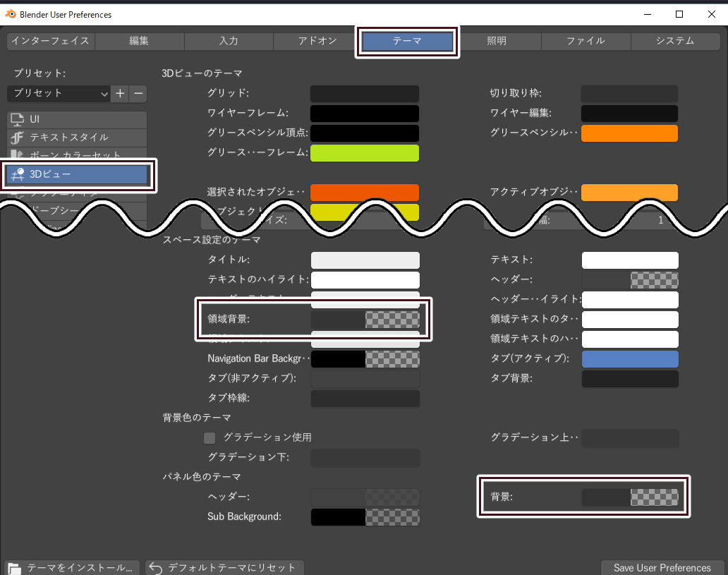Click the 3D view icon
The width and height of the screenshot is (728, 575).
click(x=18, y=174)
